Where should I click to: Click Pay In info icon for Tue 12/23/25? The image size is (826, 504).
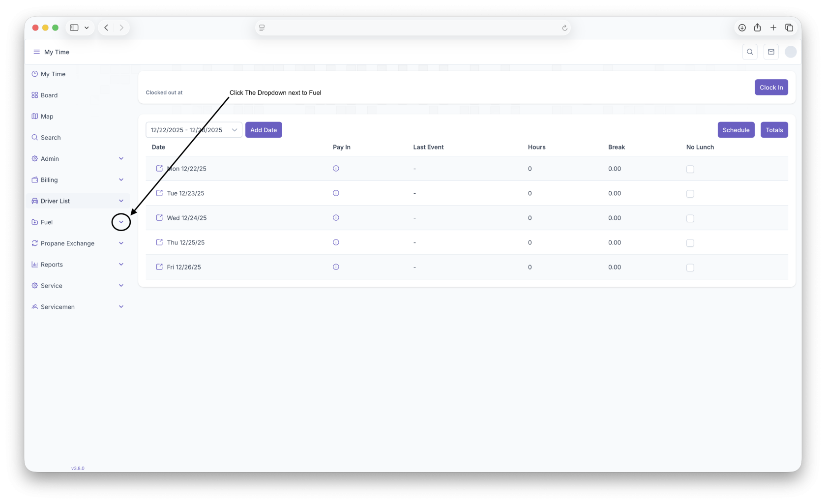pos(336,193)
